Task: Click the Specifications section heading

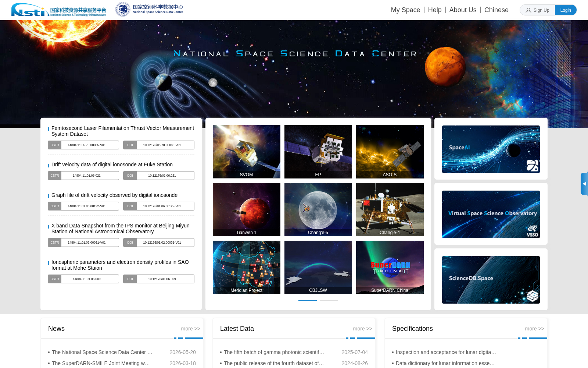Action: coord(412,329)
